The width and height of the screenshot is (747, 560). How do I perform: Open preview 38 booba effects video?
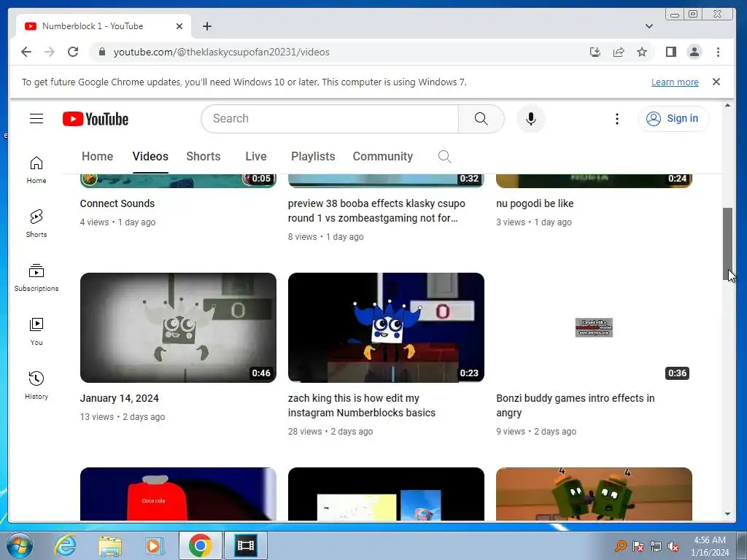coord(376,211)
